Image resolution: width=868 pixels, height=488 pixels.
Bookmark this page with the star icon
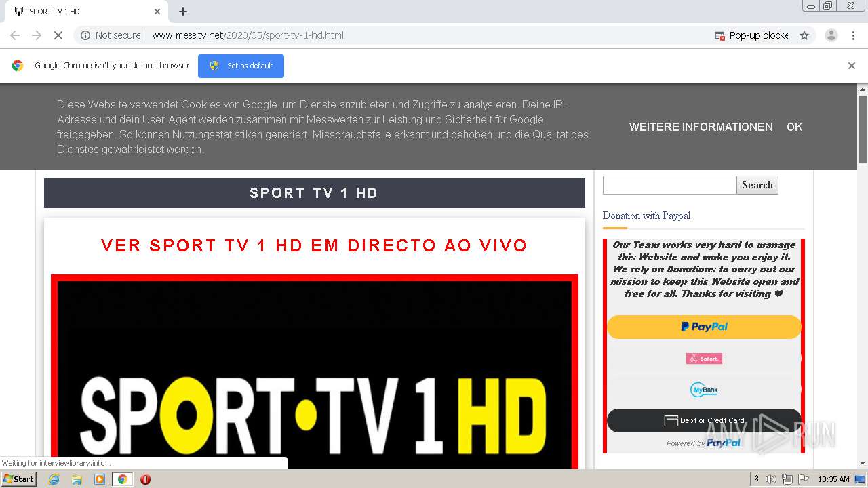(x=804, y=35)
